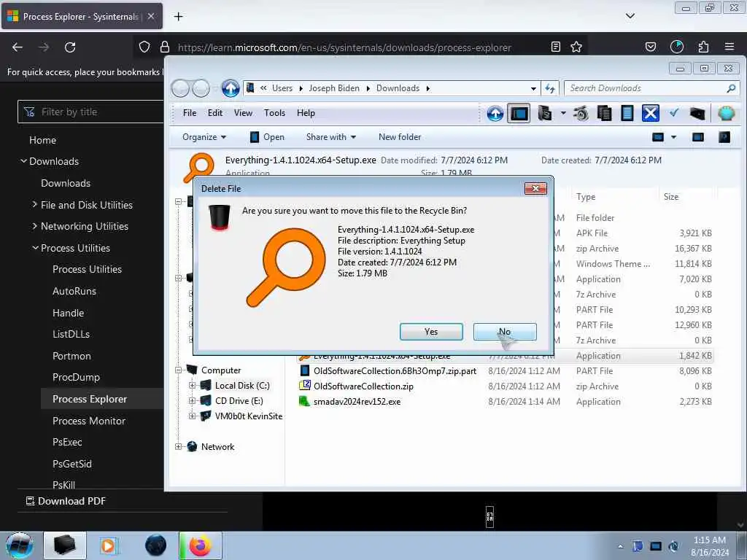Click the Filter by title field
The height and width of the screenshot is (560, 747).
click(x=90, y=112)
